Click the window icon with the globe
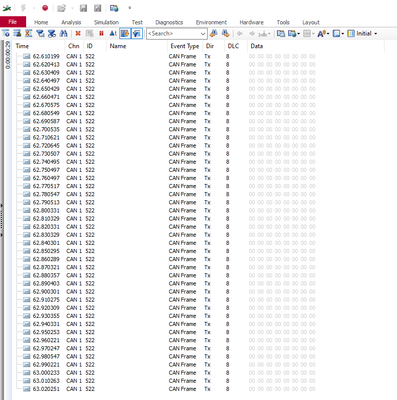This screenshot has width=397, height=400. point(292,33)
